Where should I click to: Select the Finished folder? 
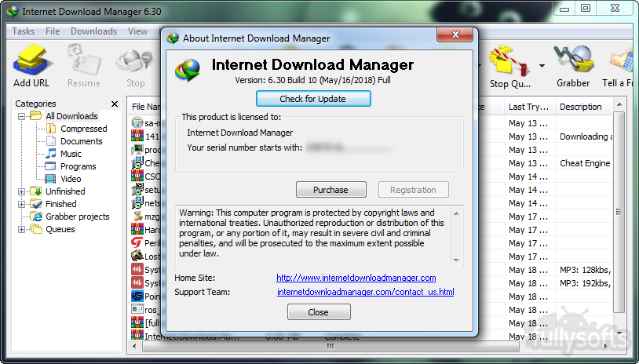tap(60, 204)
